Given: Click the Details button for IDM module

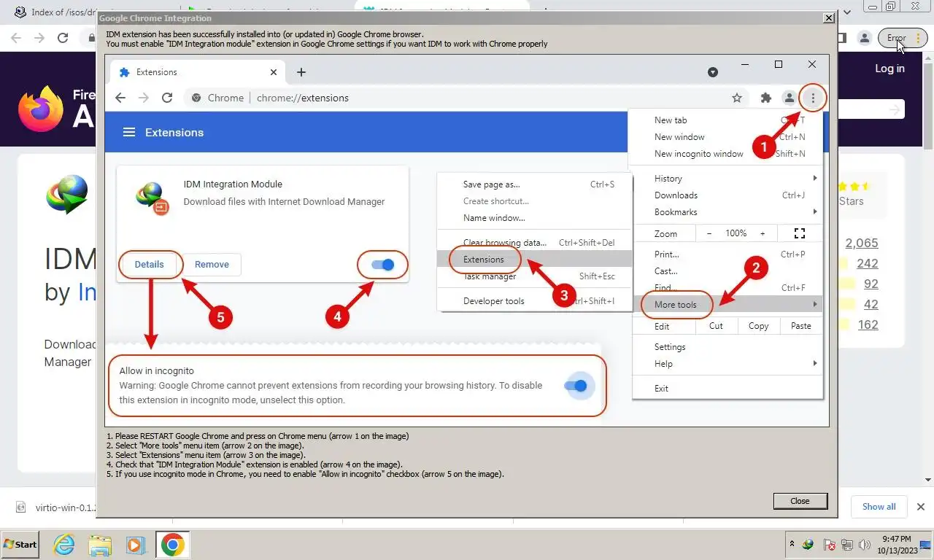Looking at the screenshot, I should click(x=150, y=265).
